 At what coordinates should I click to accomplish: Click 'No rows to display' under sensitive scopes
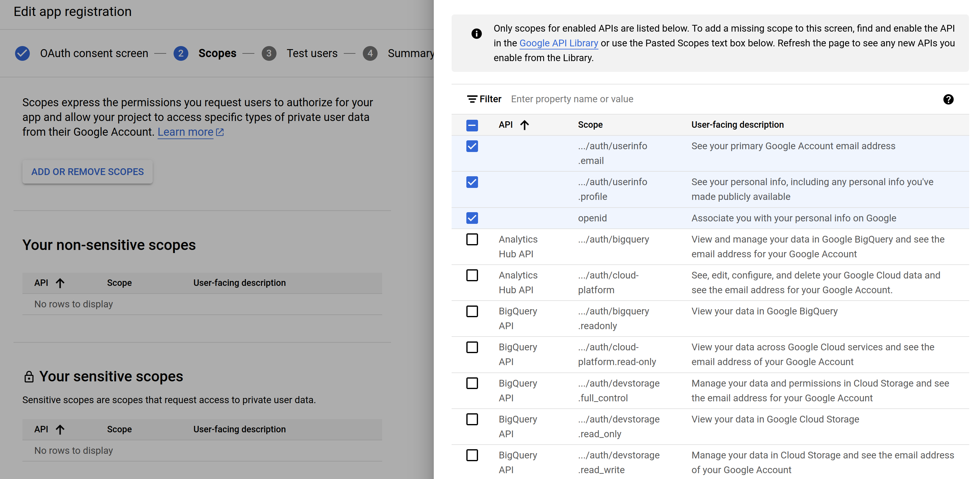[73, 450]
